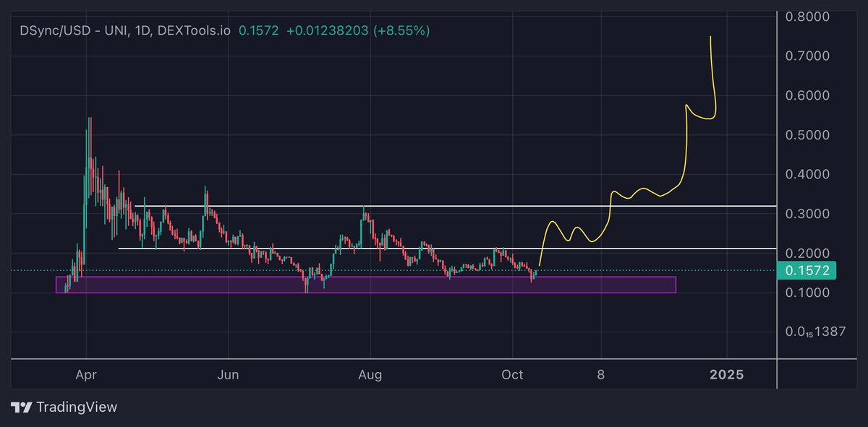This screenshot has height=427, width=868.
Task: Click the 2025 label on the time axis
Action: point(728,375)
